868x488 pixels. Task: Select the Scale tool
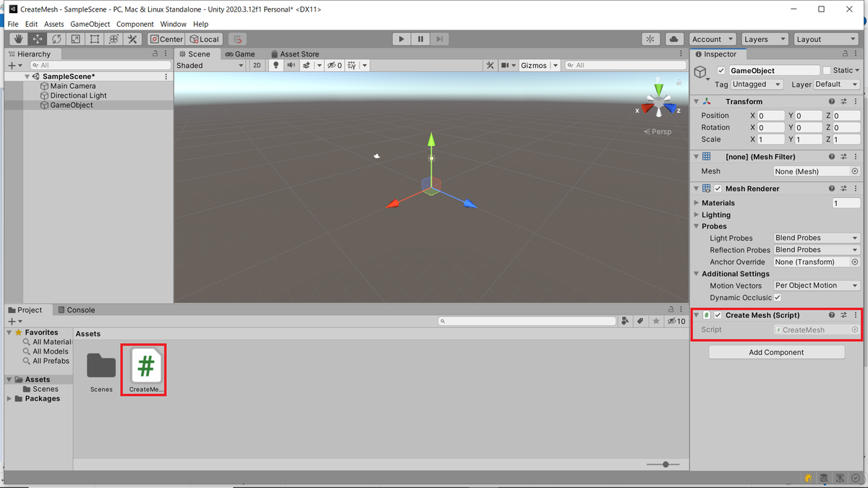point(75,39)
